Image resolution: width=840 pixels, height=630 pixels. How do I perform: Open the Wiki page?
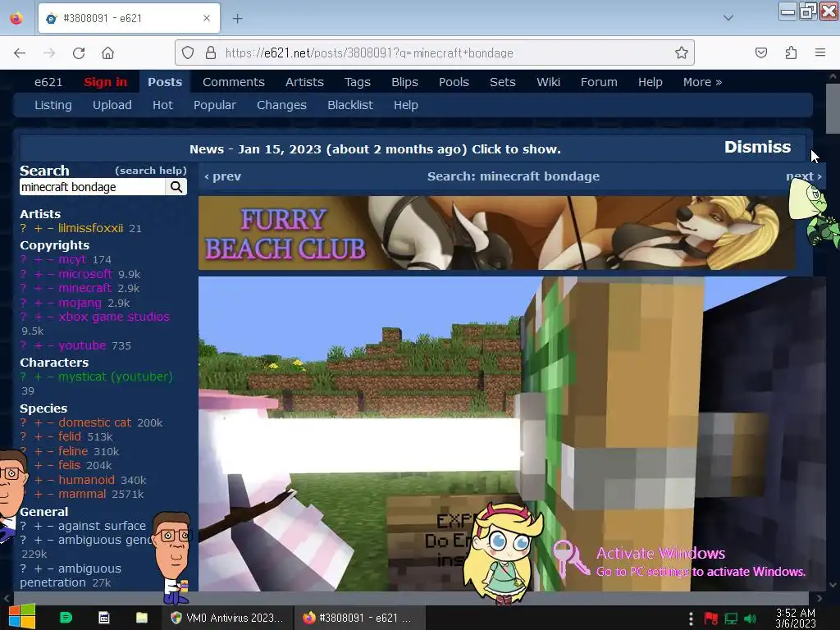coord(548,82)
